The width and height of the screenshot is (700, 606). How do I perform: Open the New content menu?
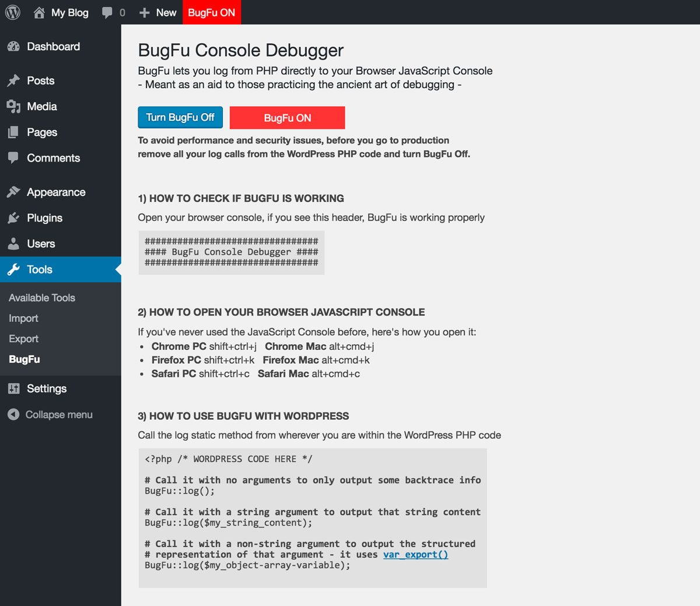point(157,12)
